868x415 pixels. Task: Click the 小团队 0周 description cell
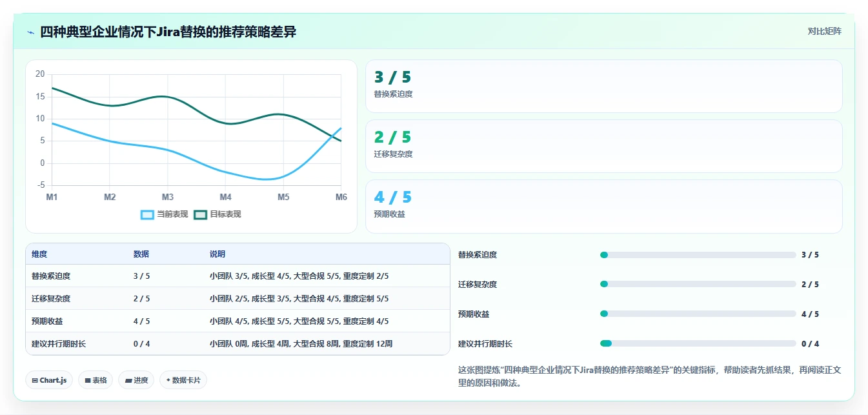click(x=301, y=344)
